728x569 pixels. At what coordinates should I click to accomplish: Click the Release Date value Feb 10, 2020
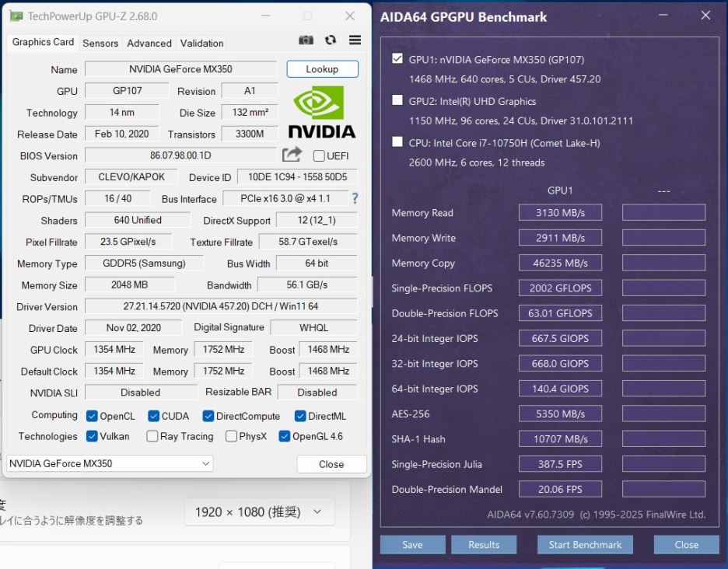[x=121, y=134]
